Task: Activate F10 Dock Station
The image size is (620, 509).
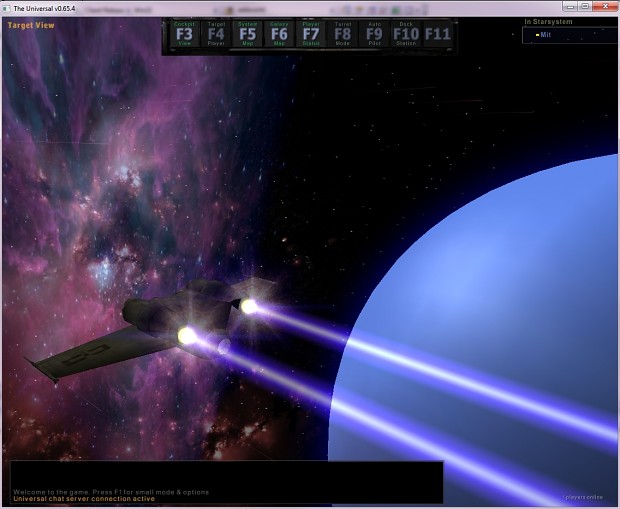Action: point(406,34)
